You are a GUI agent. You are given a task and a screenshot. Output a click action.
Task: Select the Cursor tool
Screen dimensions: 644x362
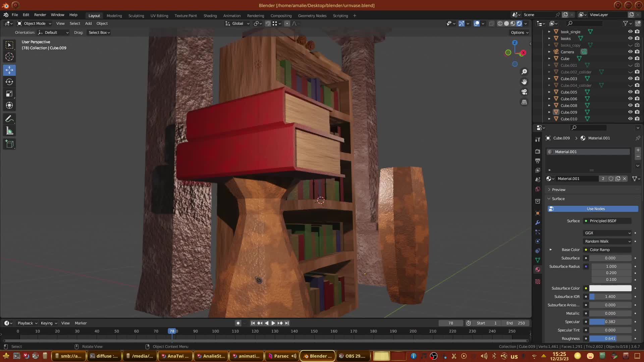point(9,57)
